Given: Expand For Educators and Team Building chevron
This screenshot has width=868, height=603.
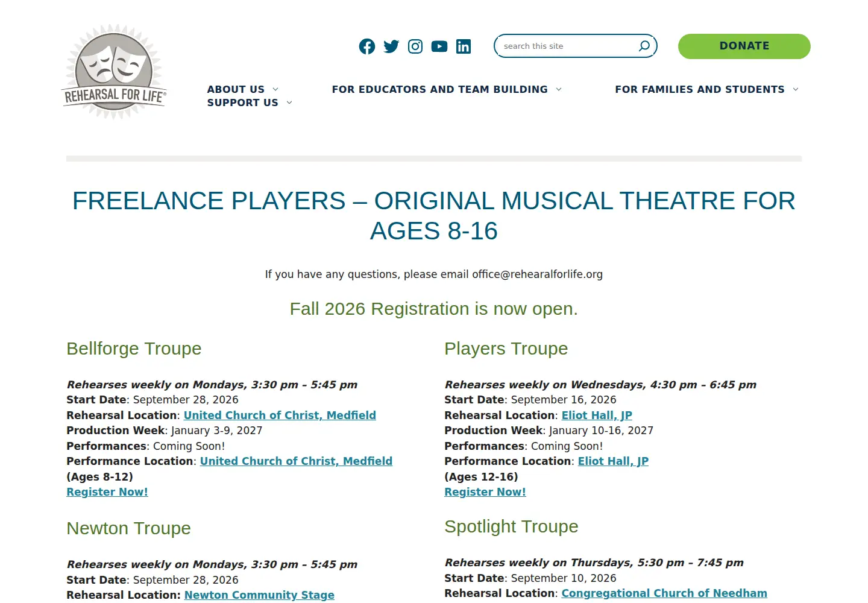Looking at the screenshot, I should tap(559, 89).
